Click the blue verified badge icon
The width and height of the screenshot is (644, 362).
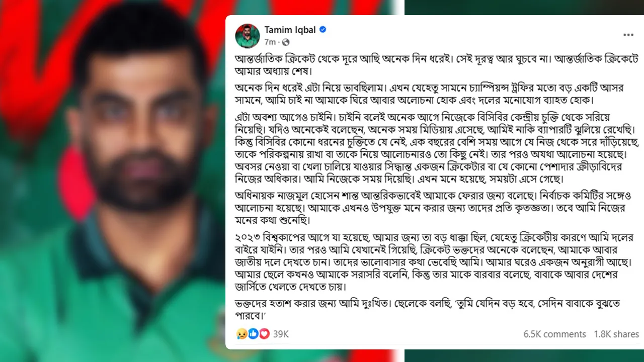coord(323,29)
